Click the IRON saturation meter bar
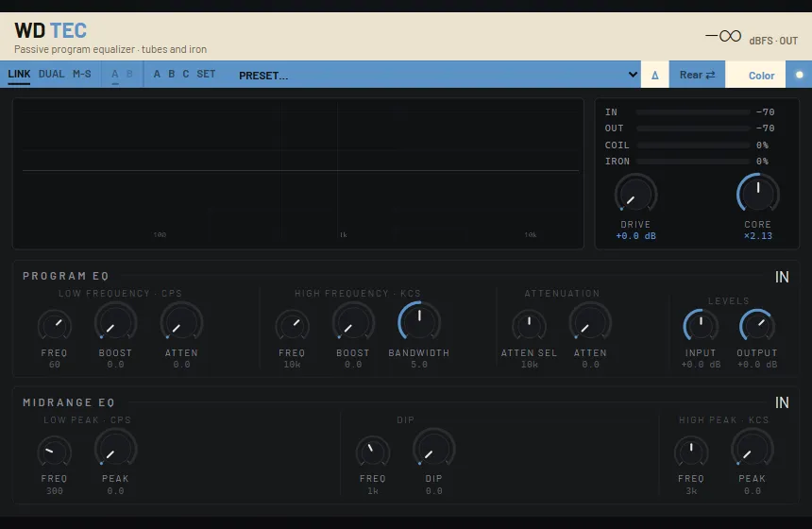Image resolution: width=812 pixels, height=529 pixels. click(693, 162)
